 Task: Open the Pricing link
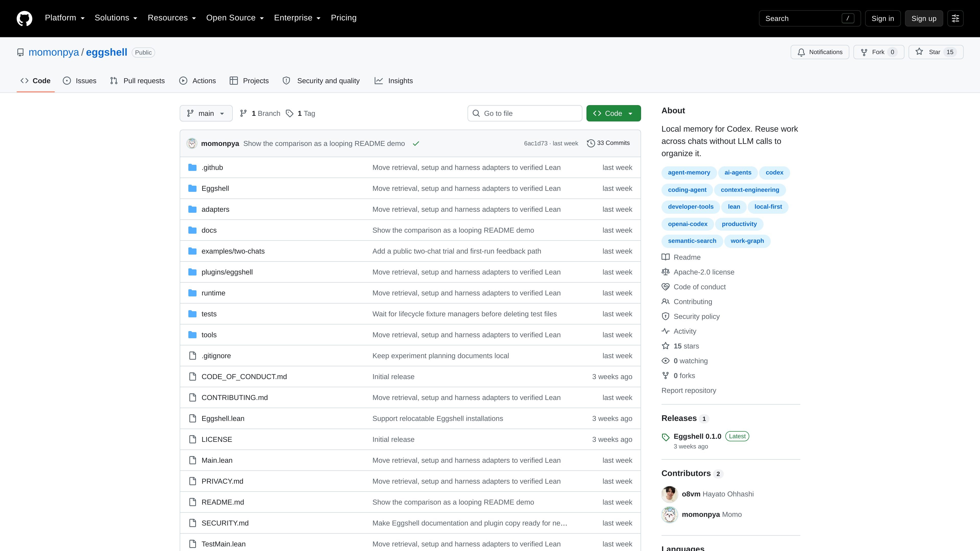tap(344, 18)
